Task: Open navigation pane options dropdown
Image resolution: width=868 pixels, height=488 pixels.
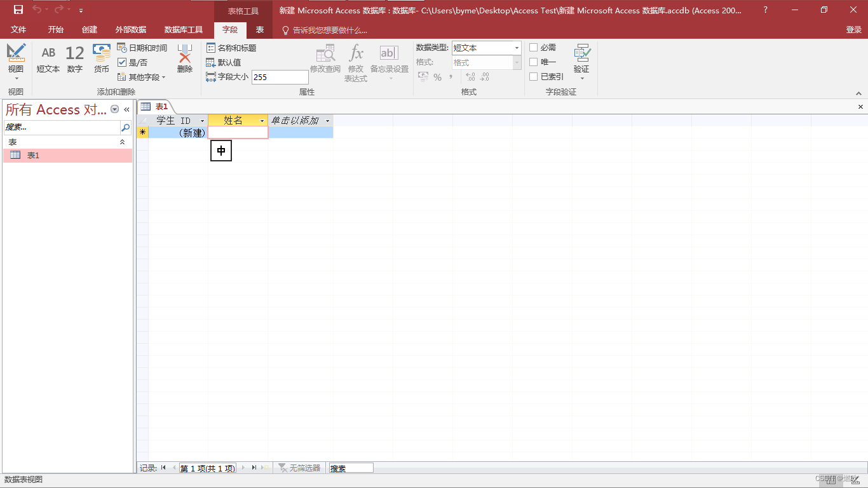Action: (115, 109)
